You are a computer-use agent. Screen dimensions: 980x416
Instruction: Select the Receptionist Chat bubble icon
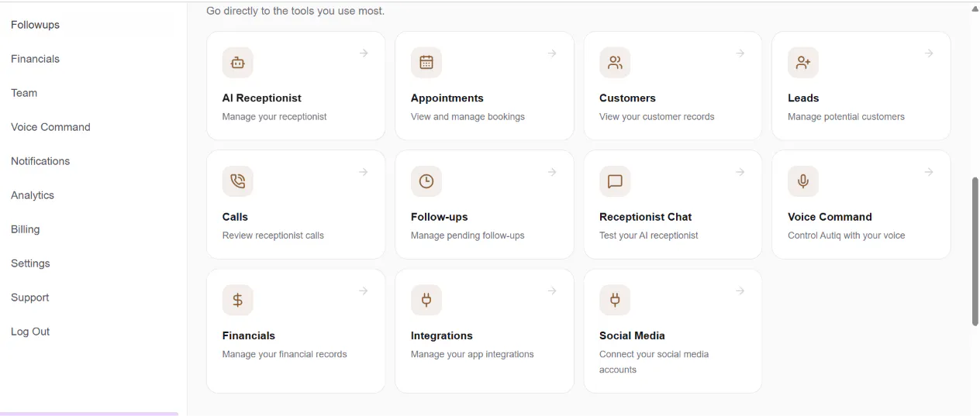(615, 181)
